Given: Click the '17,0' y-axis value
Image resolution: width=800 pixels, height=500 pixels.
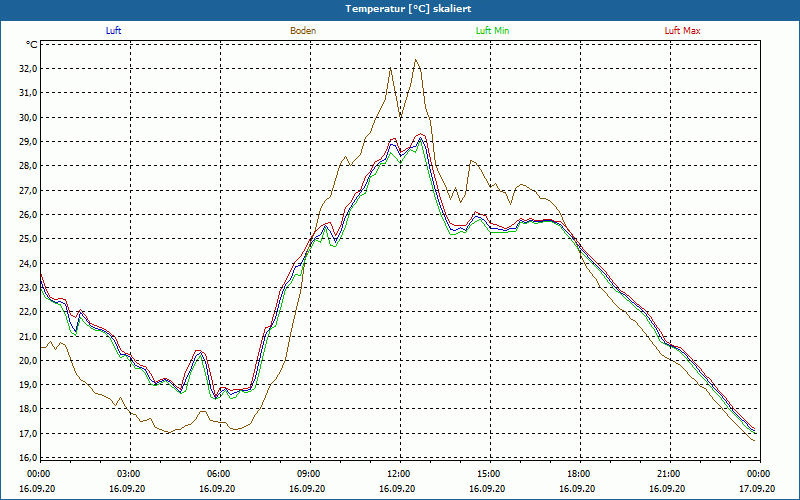Looking at the screenshot, I should [x=29, y=433].
